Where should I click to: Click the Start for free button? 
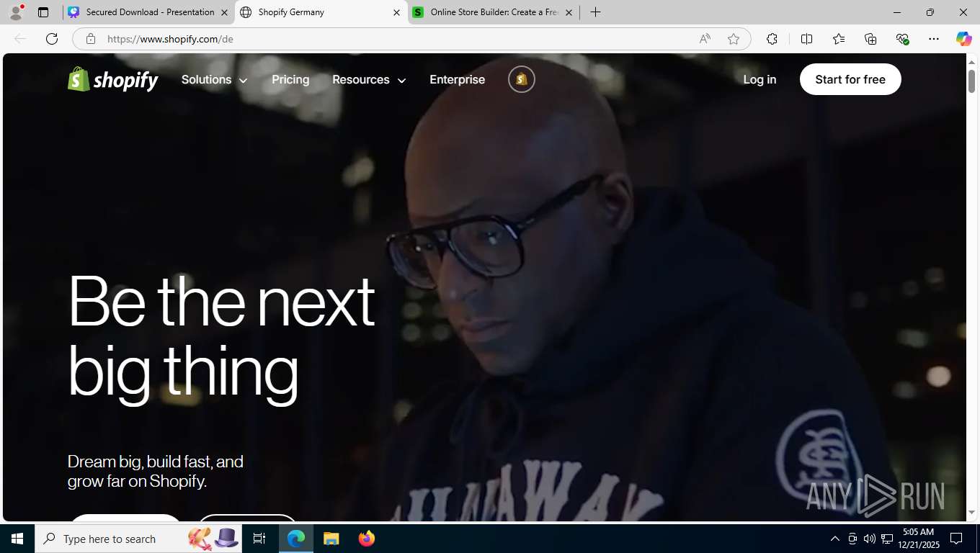(x=850, y=79)
